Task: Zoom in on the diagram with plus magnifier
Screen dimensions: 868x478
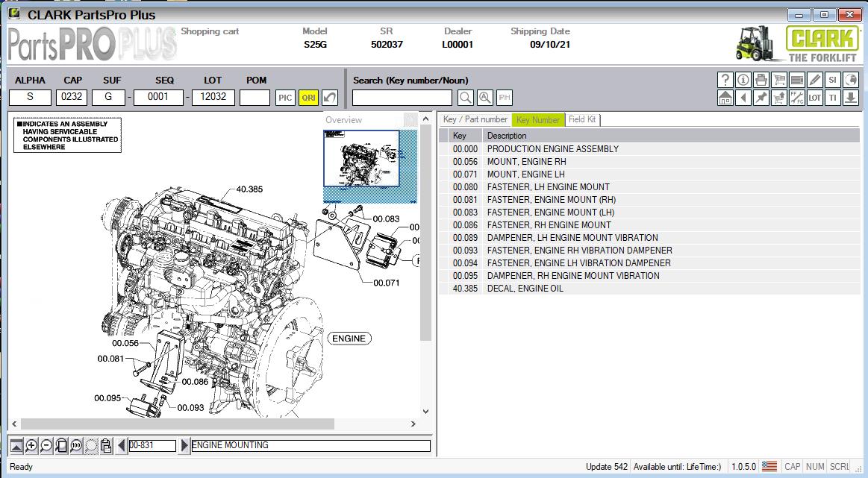Action: [31, 446]
